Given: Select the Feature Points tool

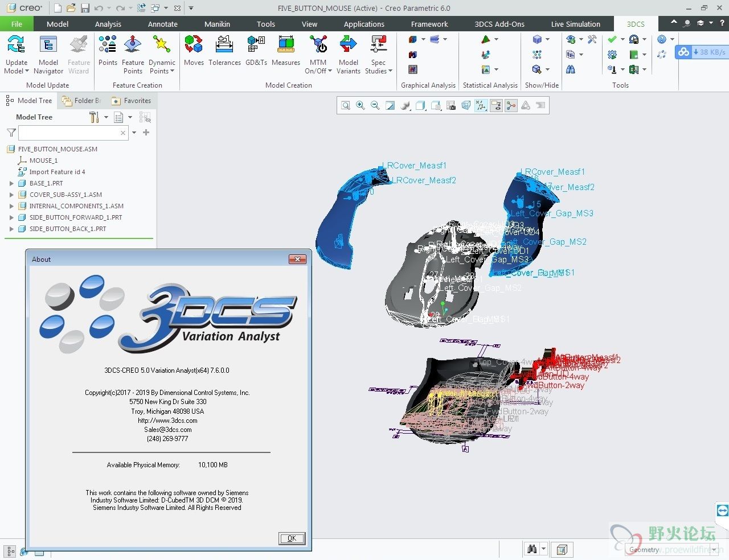Looking at the screenshot, I should 133,55.
